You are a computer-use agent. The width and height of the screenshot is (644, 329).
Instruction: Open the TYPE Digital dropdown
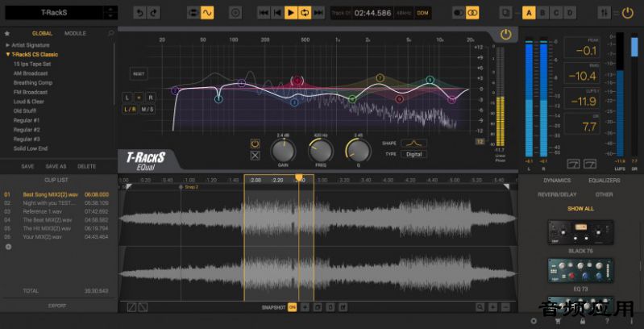click(414, 155)
